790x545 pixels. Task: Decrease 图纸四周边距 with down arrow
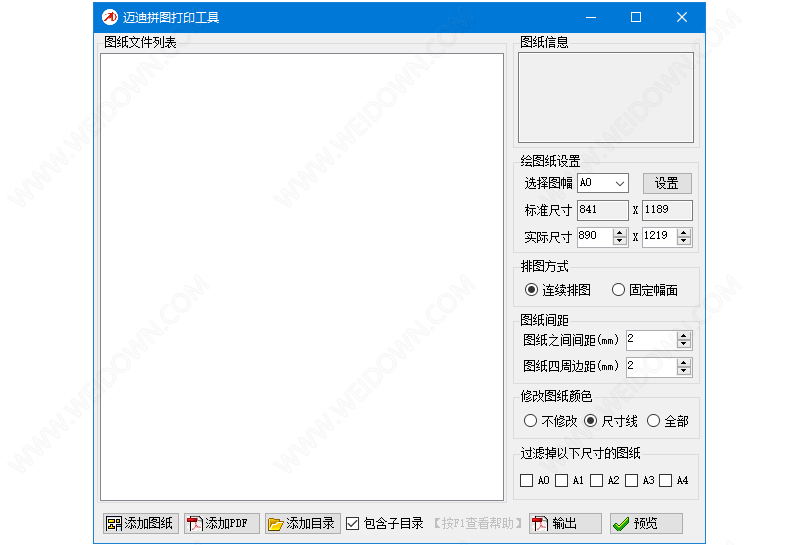coord(684,371)
